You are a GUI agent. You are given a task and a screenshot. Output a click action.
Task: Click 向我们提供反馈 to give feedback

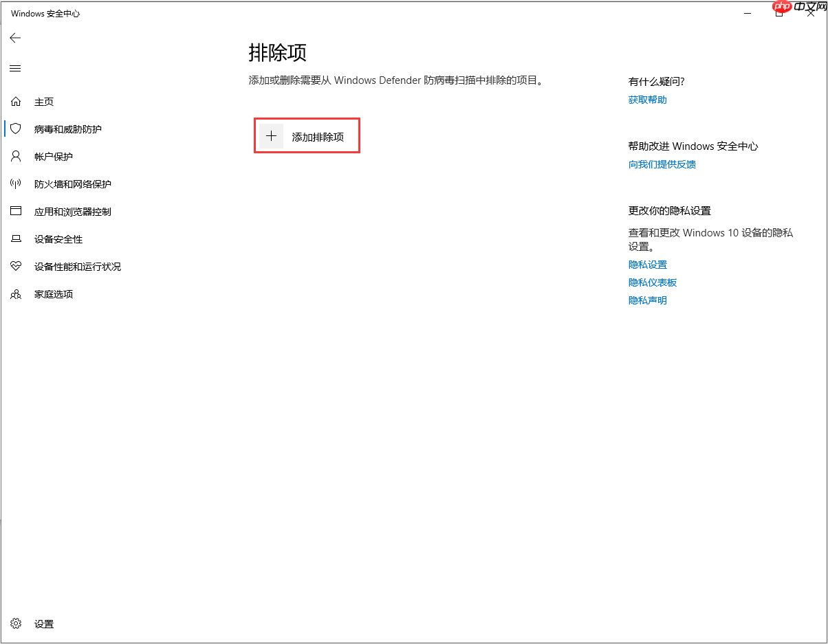pyautogui.click(x=662, y=164)
